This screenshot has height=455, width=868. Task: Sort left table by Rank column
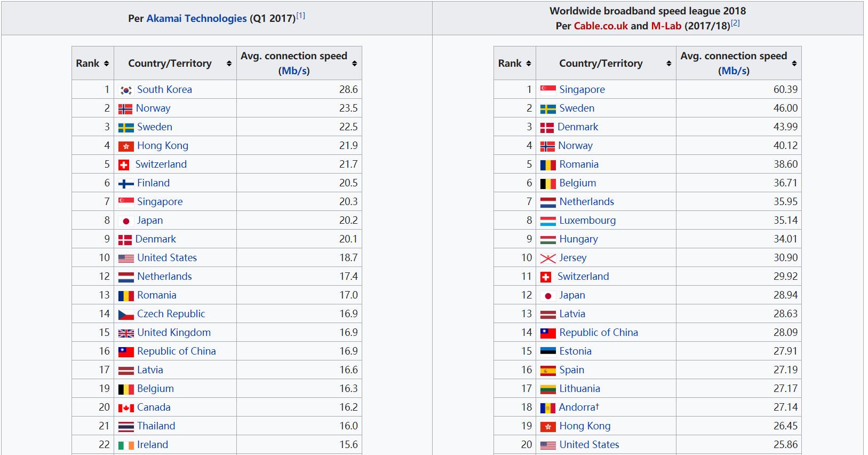[x=106, y=64]
